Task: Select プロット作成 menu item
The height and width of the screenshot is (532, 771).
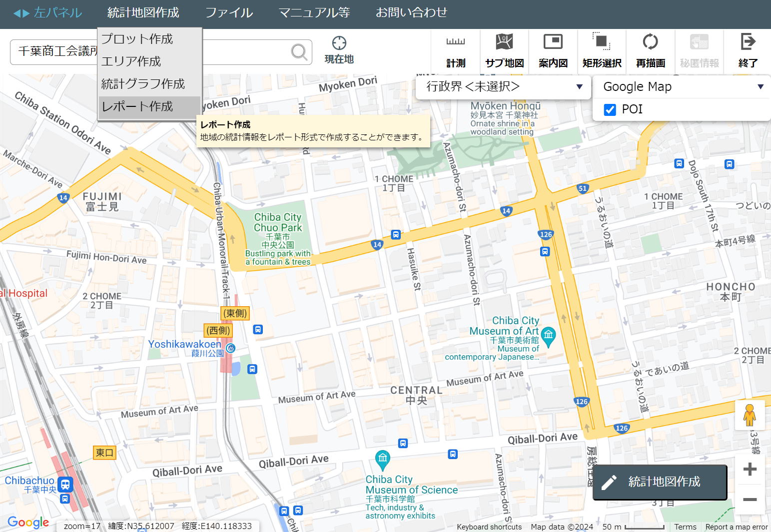Action: [x=149, y=39]
